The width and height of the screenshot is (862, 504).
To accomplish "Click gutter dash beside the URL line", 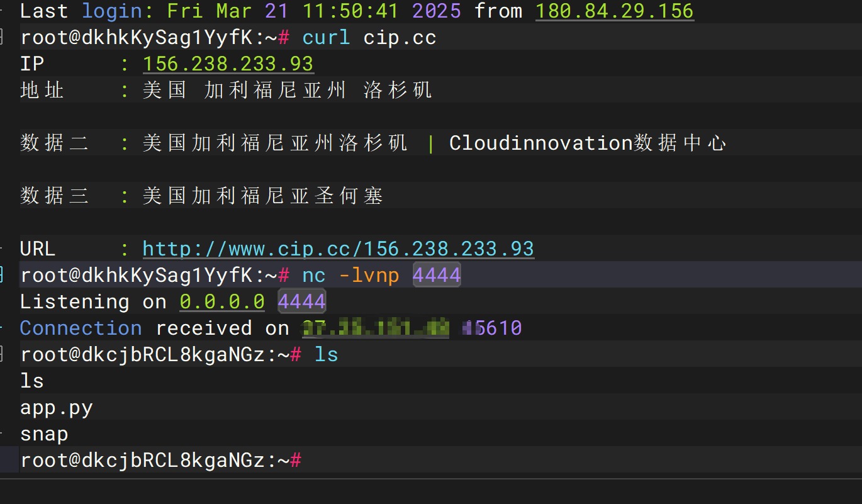I will pyautogui.click(x=2, y=249).
